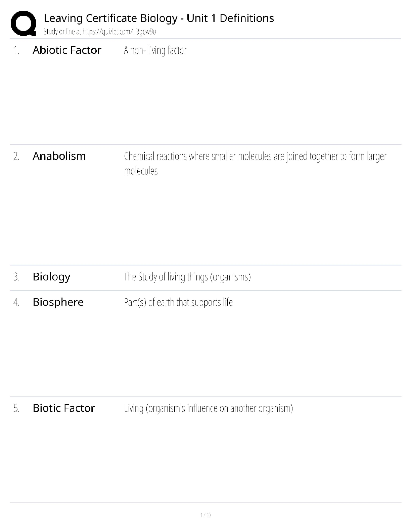Click the 'A non- living factor' definition
The height and width of the screenshot is (532, 411).
[x=155, y=50]
